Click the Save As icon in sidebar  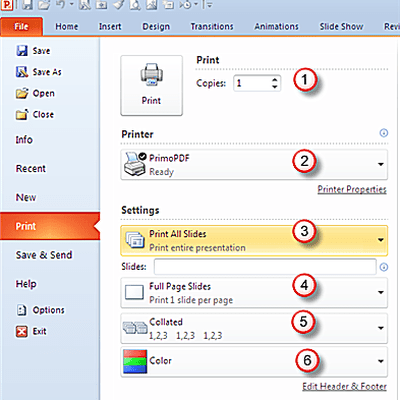click(x=22, y=72)
